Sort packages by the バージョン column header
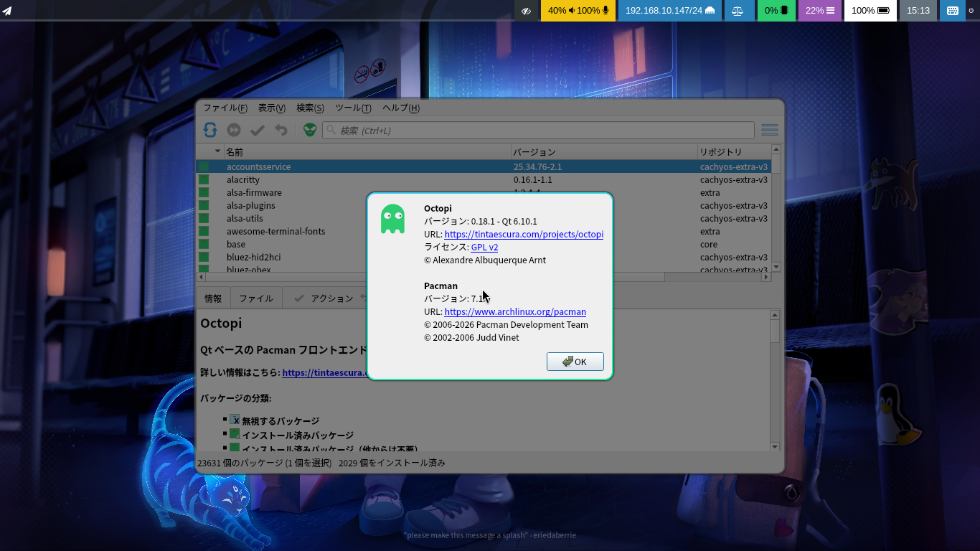980x551 pixels. pyautogui.click(x=604, y=152)
